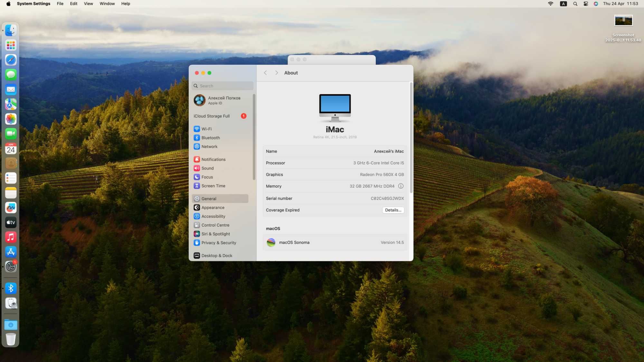644x362 pixels.
Task: Open Calendar from the Dock
Action: tap(11, 149)
